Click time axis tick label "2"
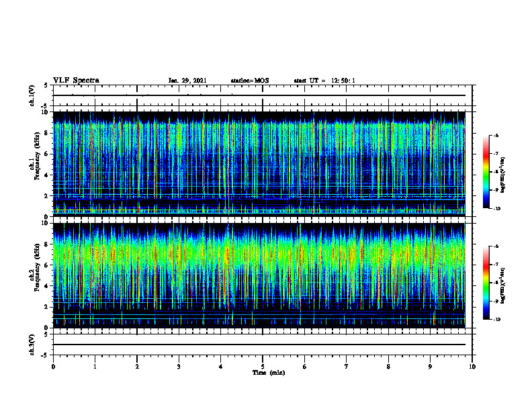Viewport: 532px width, 411px height. coord(137,367)
